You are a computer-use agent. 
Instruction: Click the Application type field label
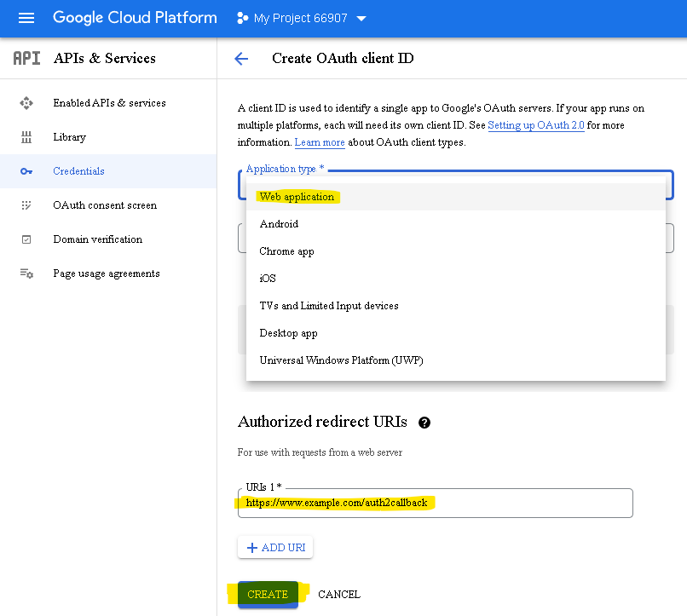pyautogui.click(x=286, y=169)
